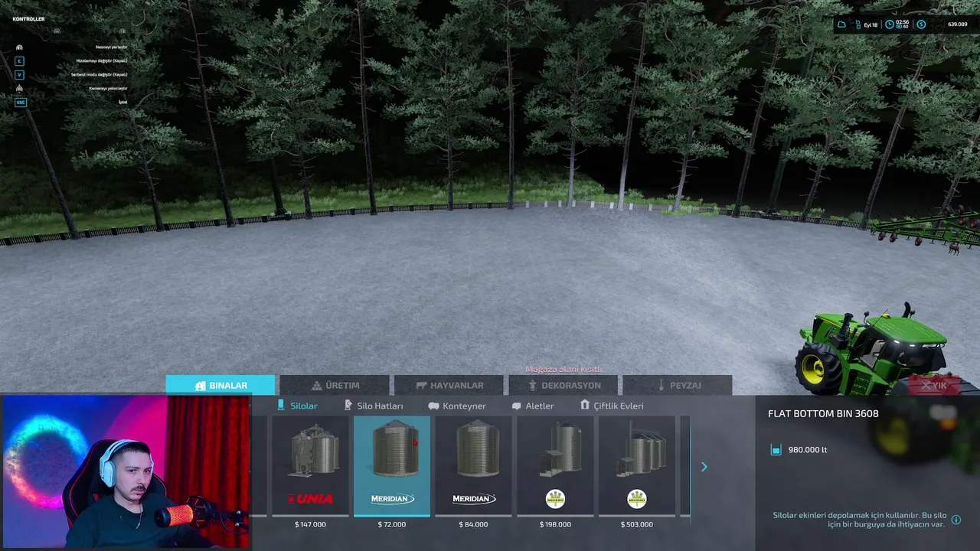Click the DEKORASYON icon
The image size is (980, 551).
click(533, 386)
